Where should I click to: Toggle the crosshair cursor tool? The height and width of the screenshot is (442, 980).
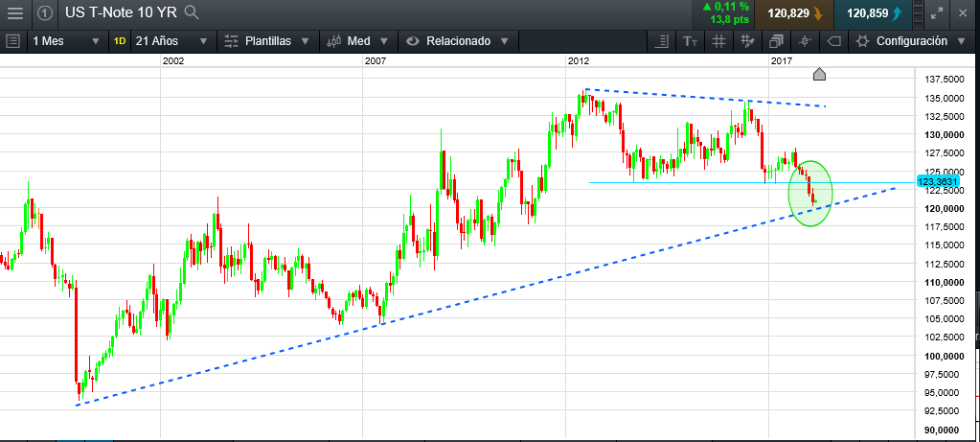click(805, 42)
